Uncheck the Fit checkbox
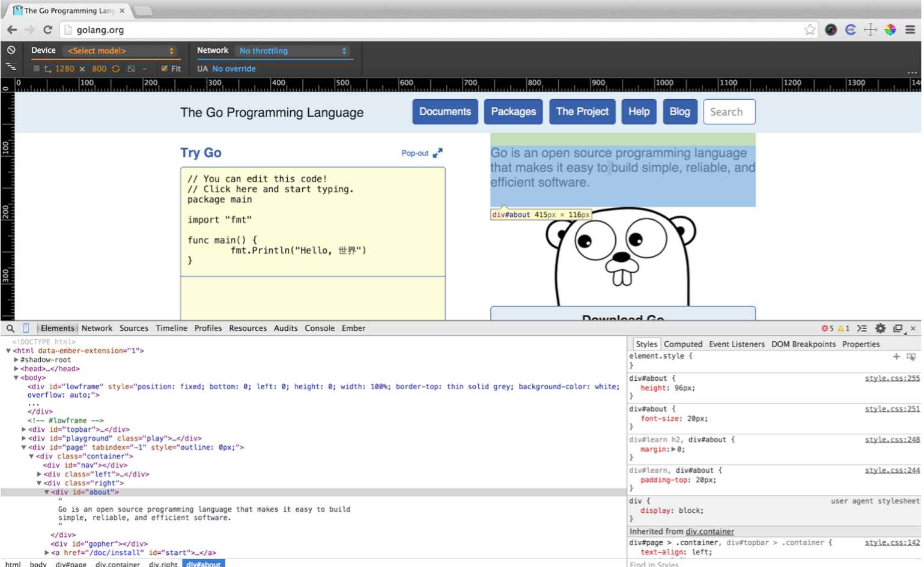Viewport: 924px width, 567px height. 164,68
